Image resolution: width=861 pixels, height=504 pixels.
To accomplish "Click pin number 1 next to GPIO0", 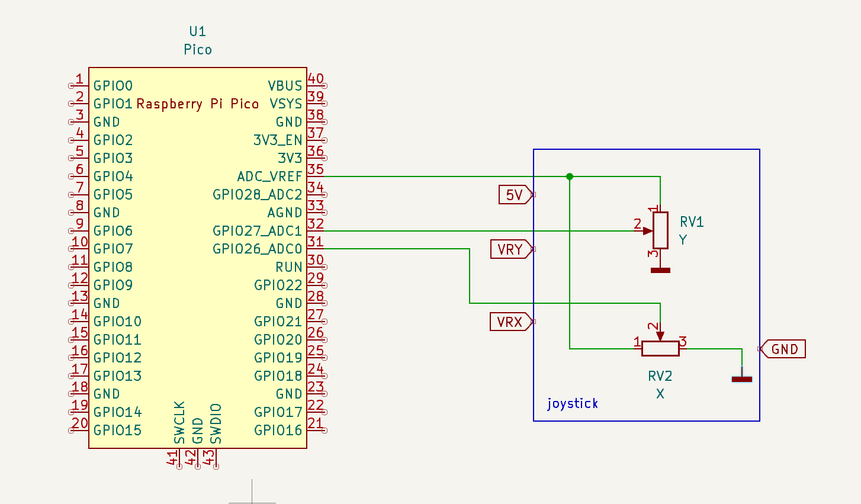I will [79, 78].
